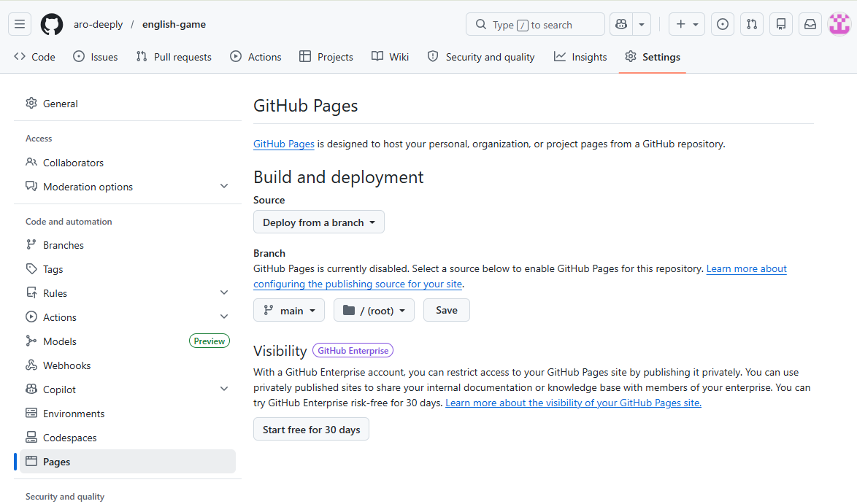Screen dimensions: 857x504
Task: Open user profile avatar menu
Action: pos(839,24)
